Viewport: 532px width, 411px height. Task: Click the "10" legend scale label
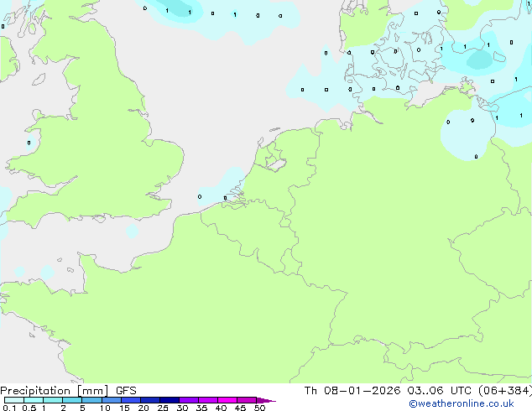click(105, 408)
